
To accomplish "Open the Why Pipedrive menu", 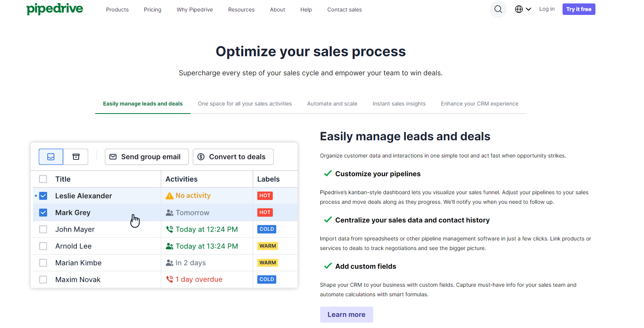I will point(195,10).
